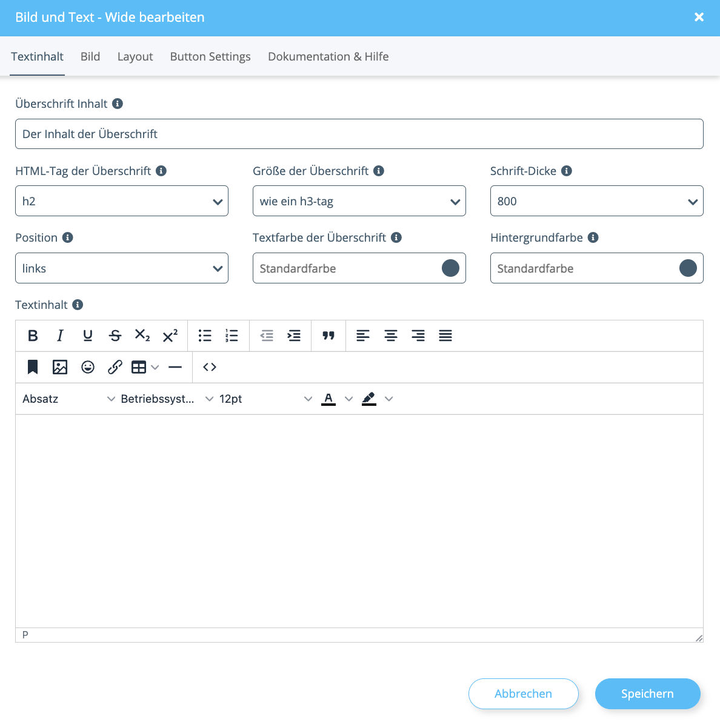This screenshot has width=720, height=728.
Task: Decrease the paragraph indent
Action: [x=267, y=336]
